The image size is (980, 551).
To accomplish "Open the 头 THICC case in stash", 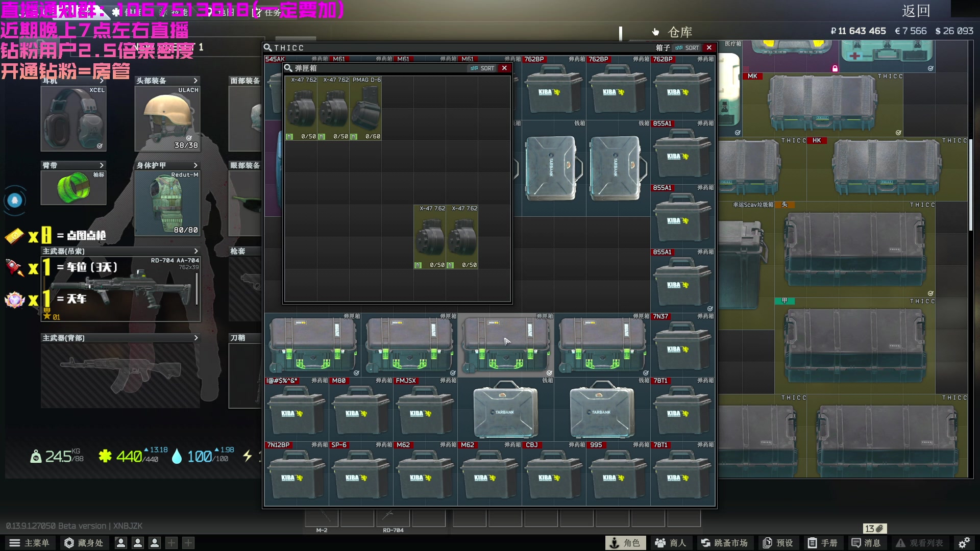I will [x=855, y=249].
